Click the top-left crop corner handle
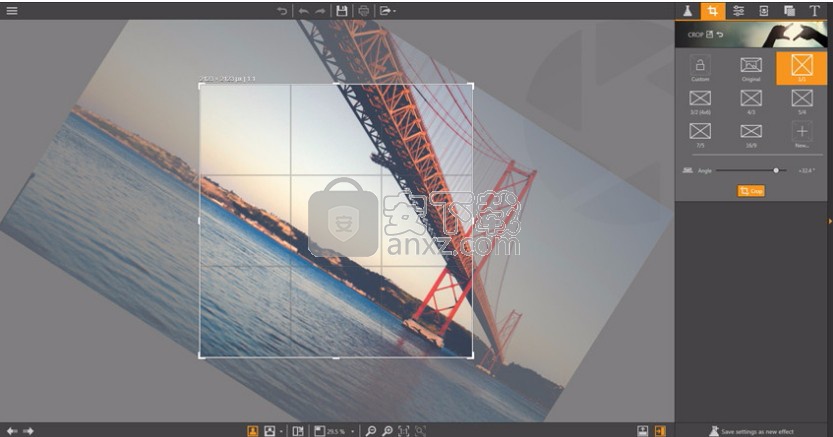The image size is (833, 437). coord(201,85)
